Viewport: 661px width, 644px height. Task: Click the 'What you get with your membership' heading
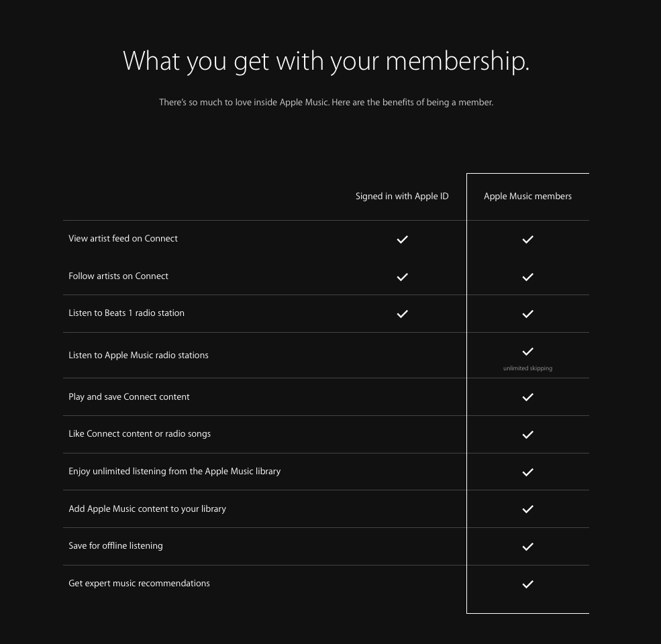pos(326,61)
